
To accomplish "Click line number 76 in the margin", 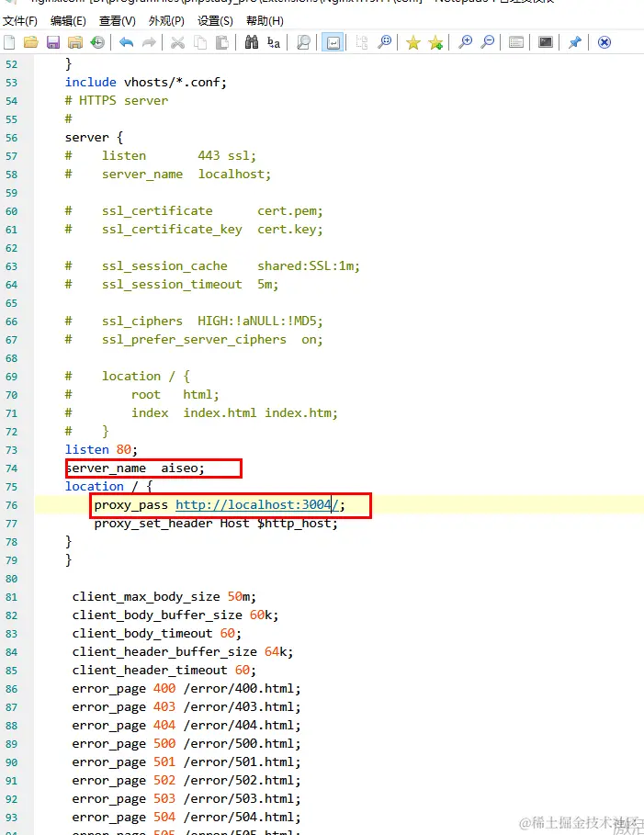I will [x=12, y=505].
